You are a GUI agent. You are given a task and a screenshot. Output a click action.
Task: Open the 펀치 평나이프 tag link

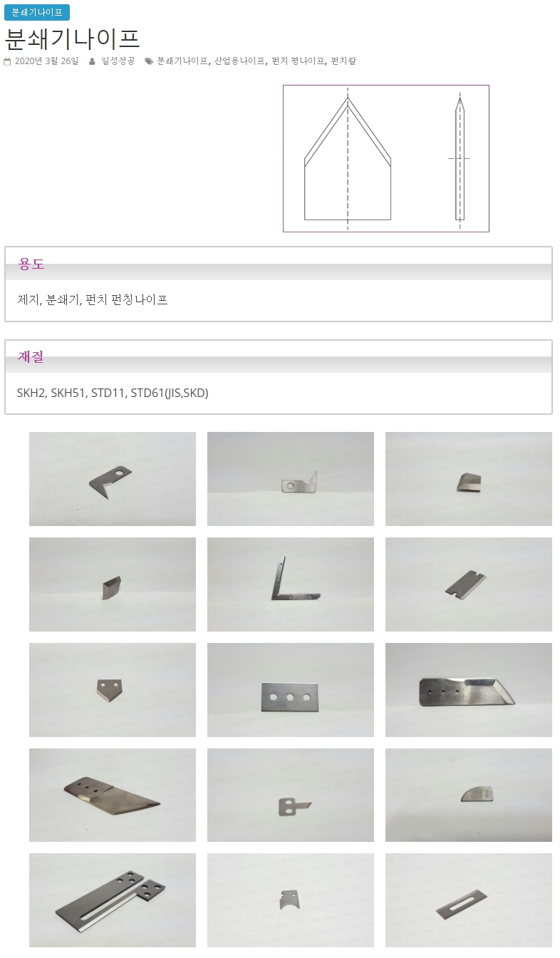coord(298,61)
